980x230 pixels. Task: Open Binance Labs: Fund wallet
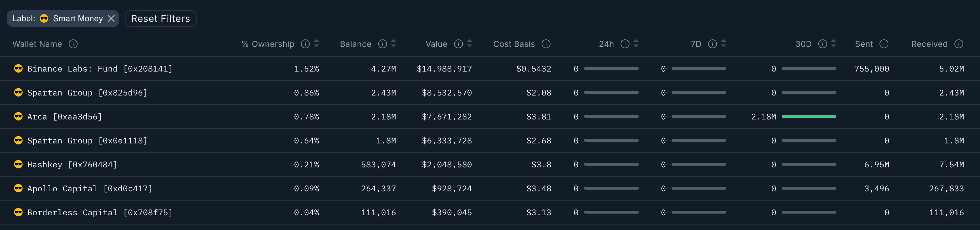[x=100, y=69]
